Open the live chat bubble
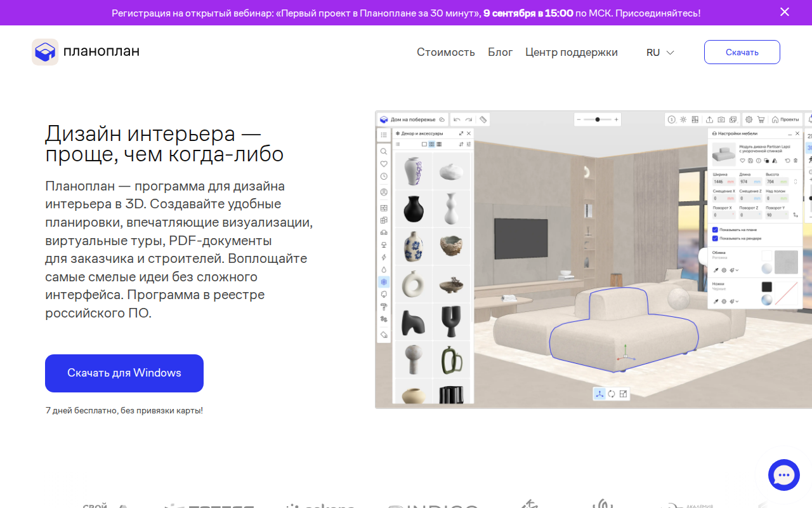Image resolution: width=812 pixels, height=508 pixels. click(x=784, y=475)
